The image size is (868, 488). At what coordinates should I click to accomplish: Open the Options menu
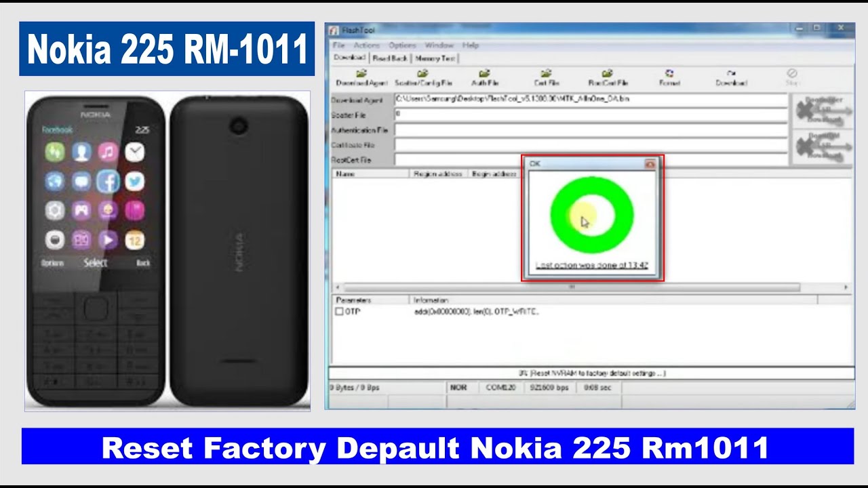pyautogui.click(x=402, y=45)
